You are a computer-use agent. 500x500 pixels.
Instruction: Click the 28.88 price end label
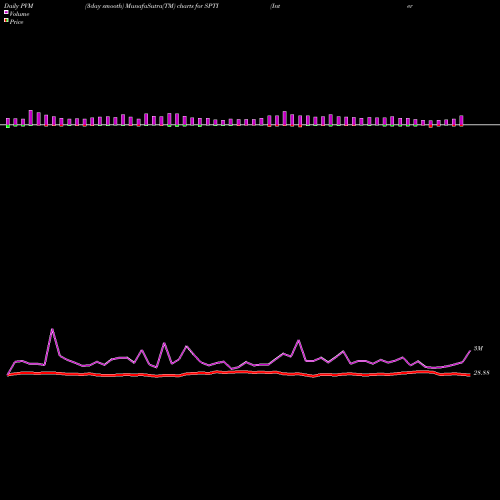pos(481,373)
